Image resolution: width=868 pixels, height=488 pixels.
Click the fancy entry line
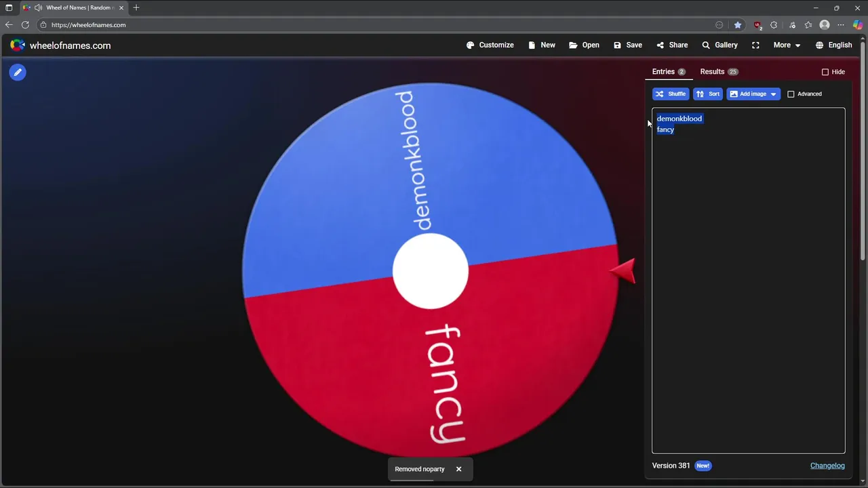pyautogui.click(x=665, y=129)
